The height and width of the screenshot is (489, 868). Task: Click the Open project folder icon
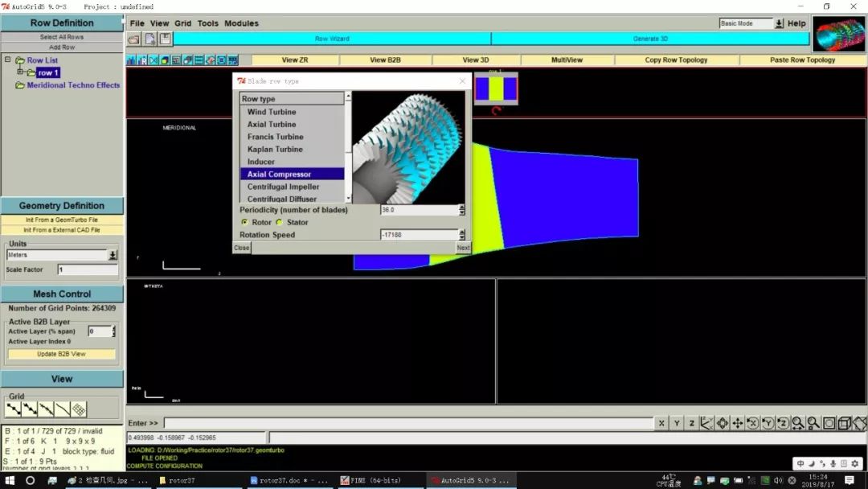pos(134,39)
